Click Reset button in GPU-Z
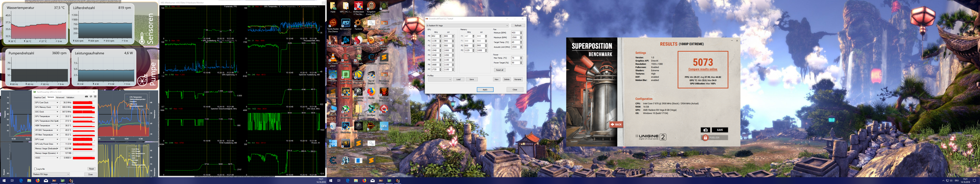 [x=91, y=169]
